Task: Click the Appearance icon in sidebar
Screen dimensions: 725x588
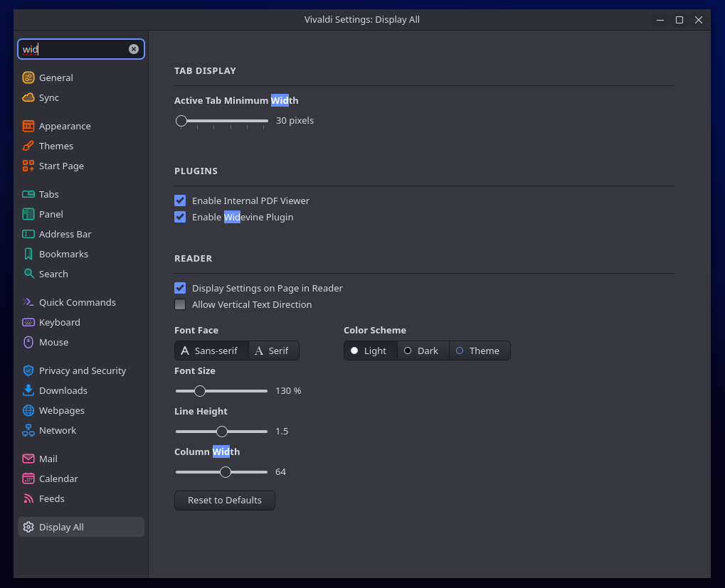Action: (28, 126)
